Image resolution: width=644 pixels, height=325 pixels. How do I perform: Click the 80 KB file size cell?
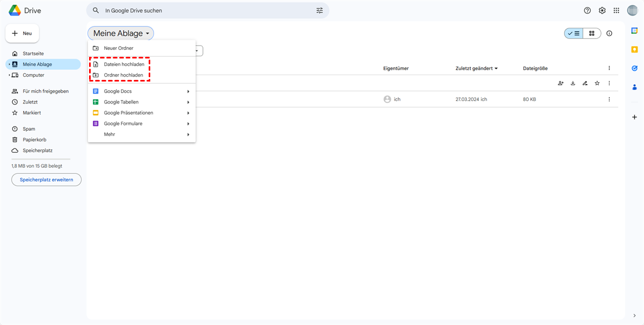[529, 99]
